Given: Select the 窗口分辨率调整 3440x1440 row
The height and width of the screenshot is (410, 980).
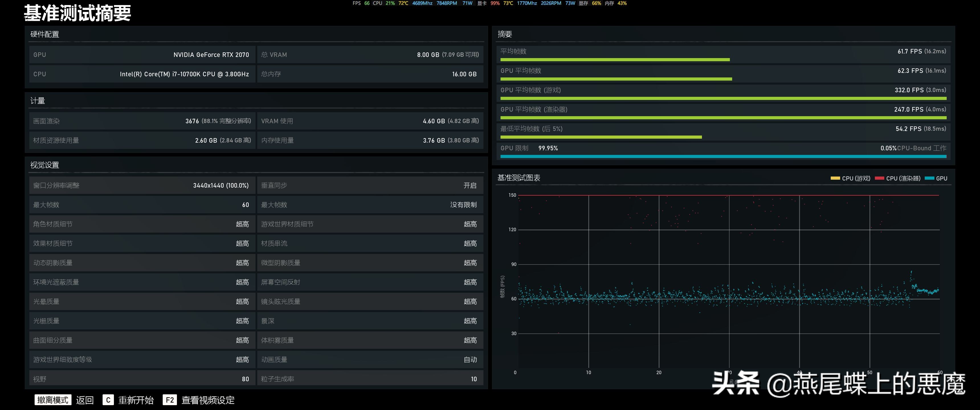Looking at the screenshot, I should coord(142,185).
